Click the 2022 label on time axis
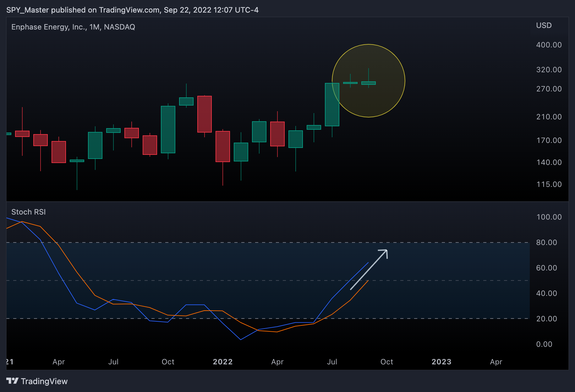Image resolution: width=575 pixels, height=392 pixels. (x=223, y=362)
